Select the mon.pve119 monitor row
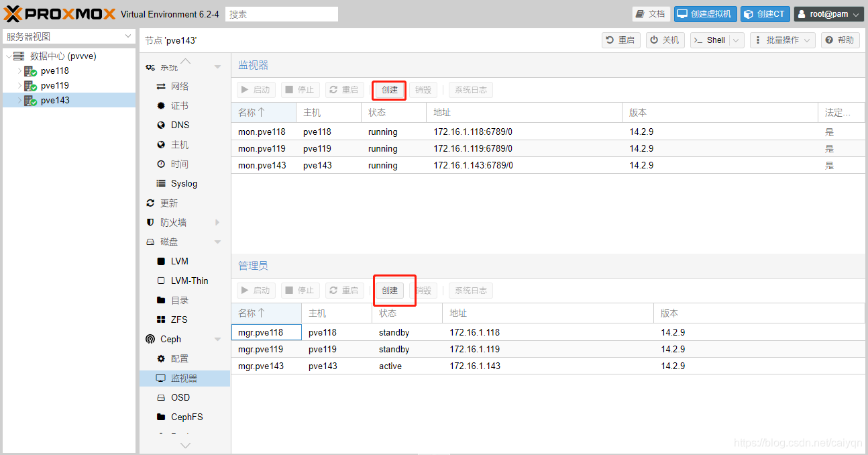The width and height of the screenshot is (868, 455). coord(548,149)
